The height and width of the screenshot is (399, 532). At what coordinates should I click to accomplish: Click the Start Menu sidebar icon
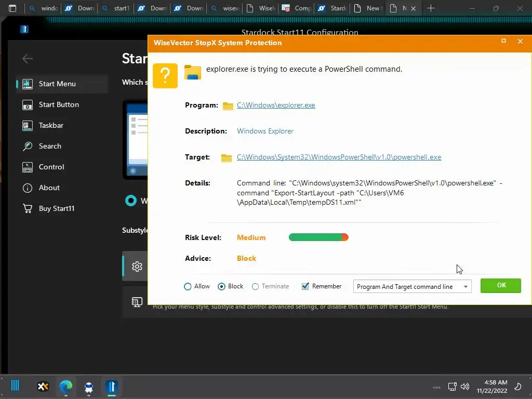tap(28, 84)
